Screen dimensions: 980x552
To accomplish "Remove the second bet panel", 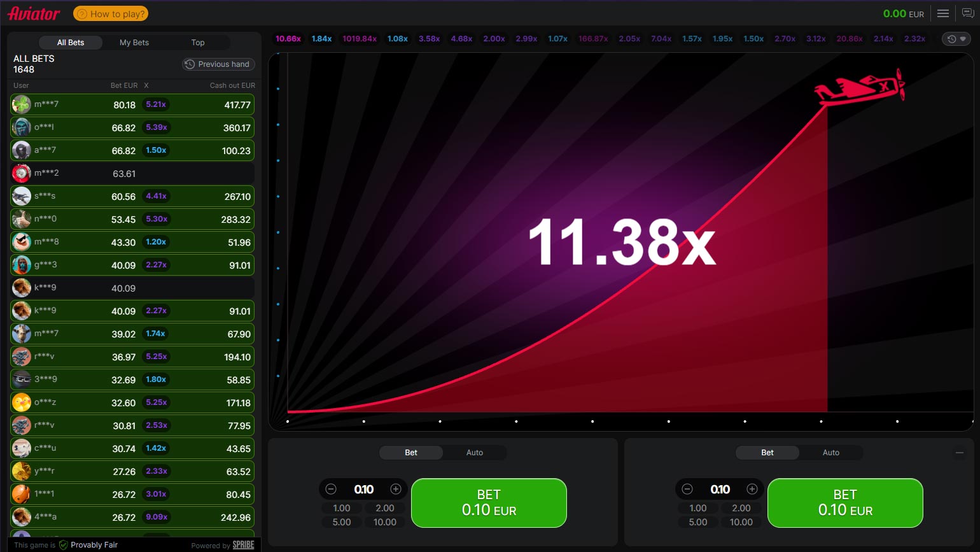I will click(x=960, y=453).
